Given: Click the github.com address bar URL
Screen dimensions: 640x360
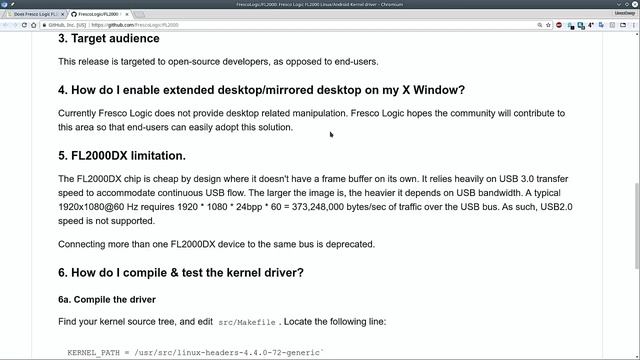Looking at the screenshot, I should coord(135,25).
